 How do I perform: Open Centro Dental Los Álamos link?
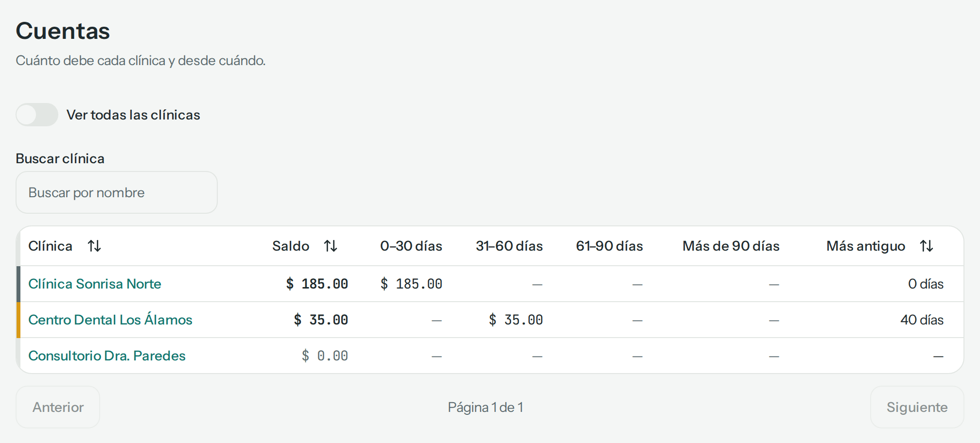pyautogui.click(x=110, y=320)
